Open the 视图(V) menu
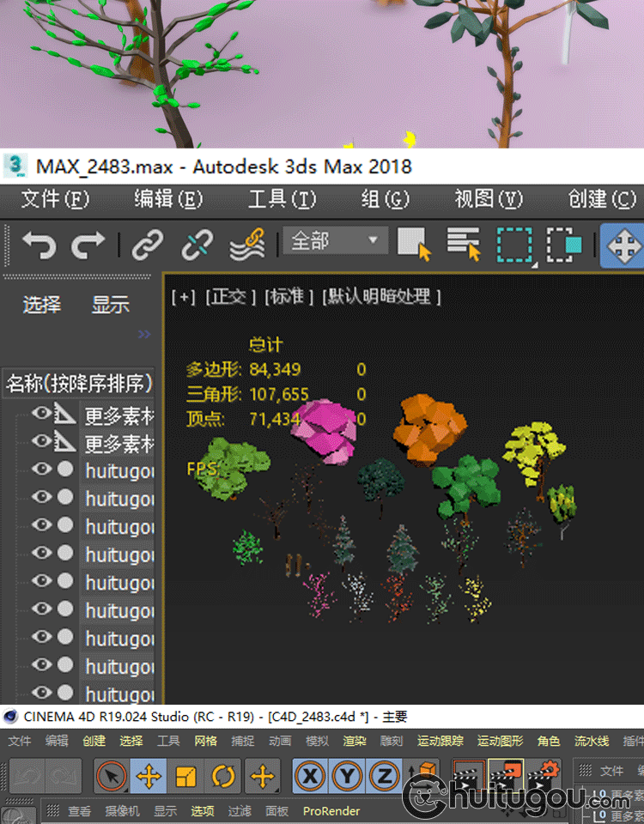644x824 pixels. pyautogui.click(x=489, y=200)
